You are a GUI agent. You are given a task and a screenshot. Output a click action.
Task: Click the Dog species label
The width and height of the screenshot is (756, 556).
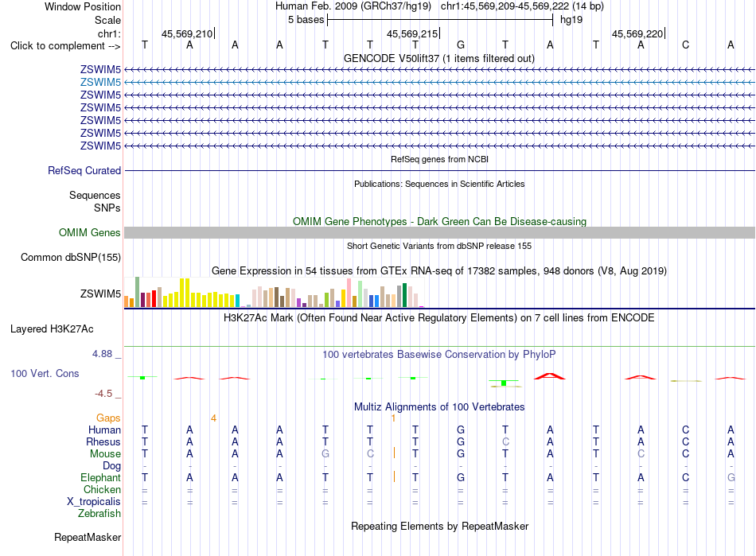(111, 466)
